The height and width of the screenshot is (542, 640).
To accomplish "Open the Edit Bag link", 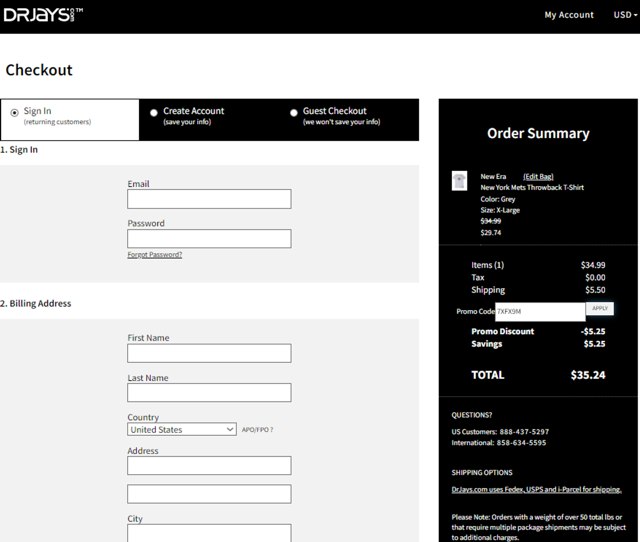I will click(538, 177).
